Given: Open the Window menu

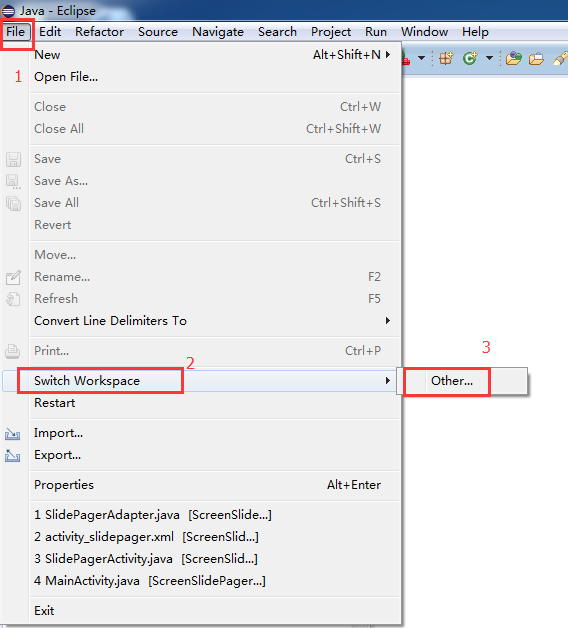Looking at the screenshot, I should click(x=424, y=32).
